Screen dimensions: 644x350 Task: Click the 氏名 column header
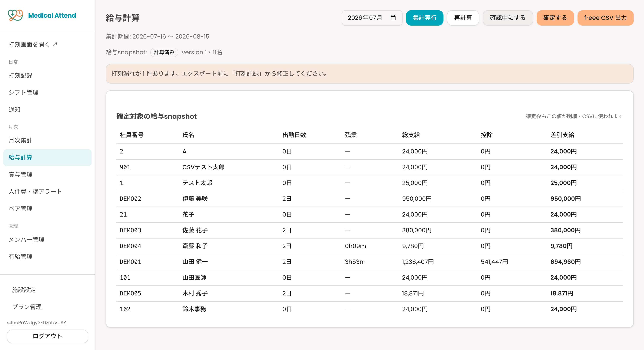pyautogui.click(x=188, y=135)
